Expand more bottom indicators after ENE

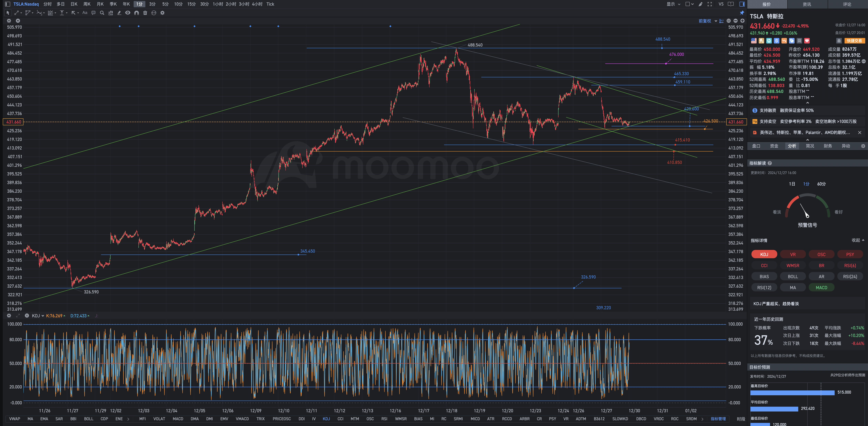pyautogui.click(x=128, y=419)
